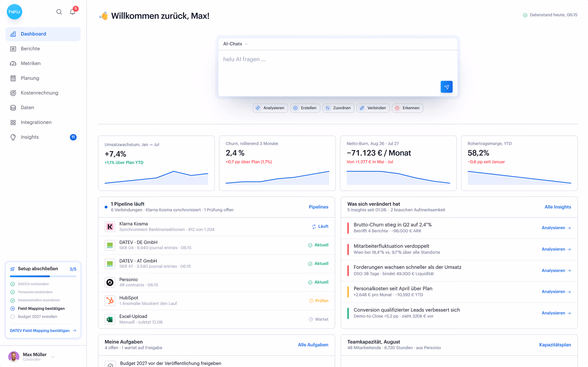Screen dimensions: 588x367
Task: Click the Umsatzwachstum sparkline chart
Action: (x=156, y=178)
